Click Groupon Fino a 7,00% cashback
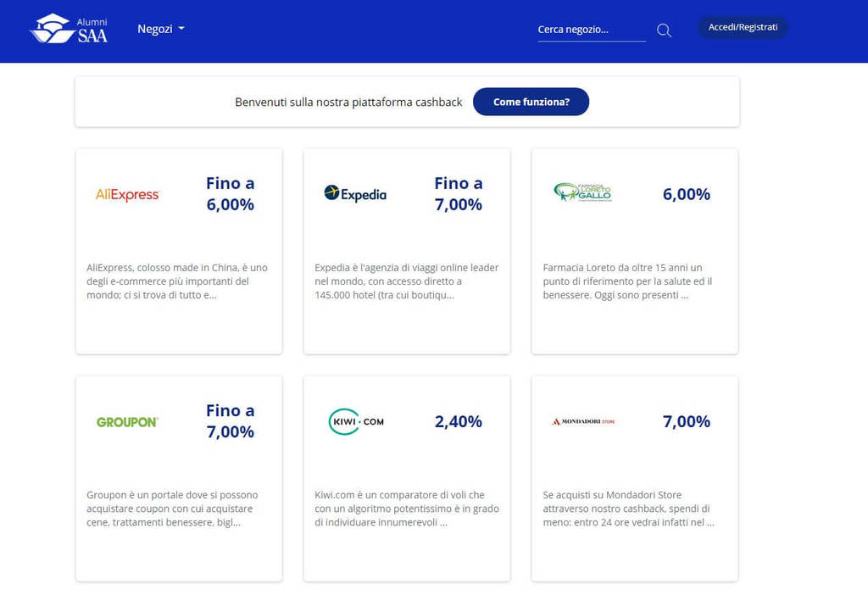This screenshot has height=595, width=868. 231,421
